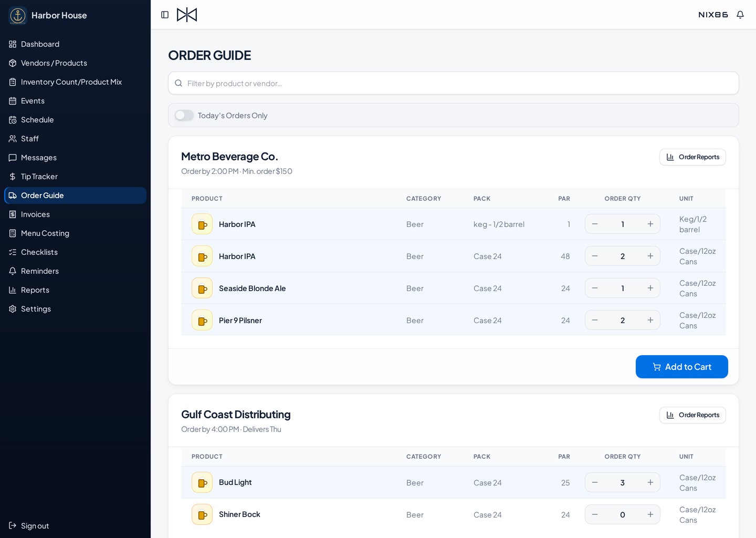Click the Shiner Bock beer icon
Screen dimensions: 756x538
point(202,514)
